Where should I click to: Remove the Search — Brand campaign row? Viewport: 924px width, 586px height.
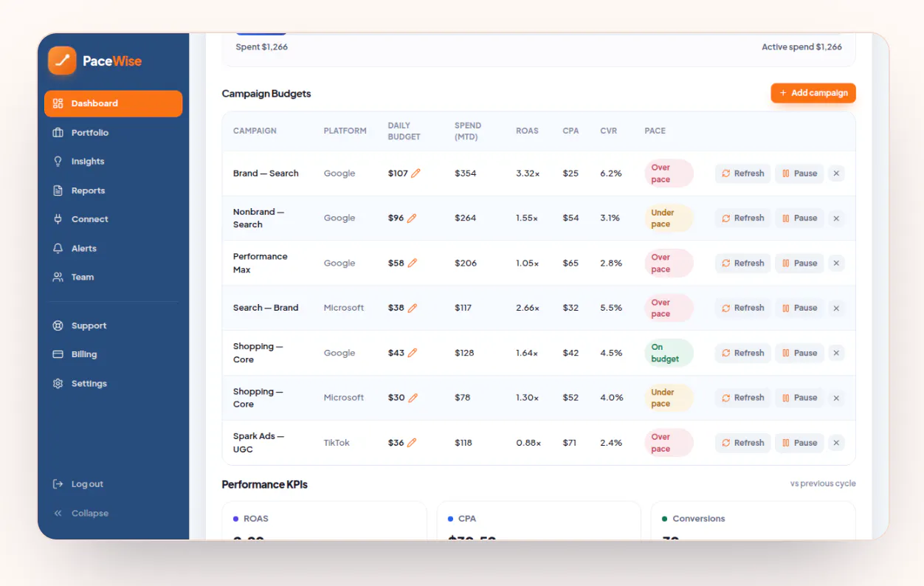coord(836,308)
